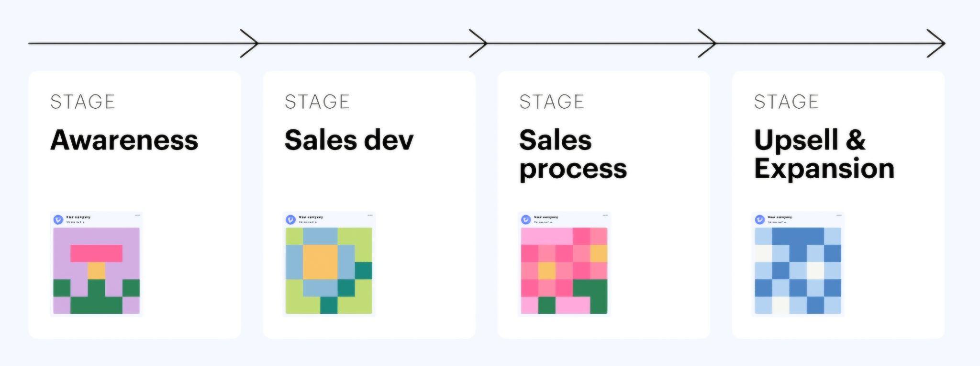Select the Upsell & Expansion heading
The image size is (980, 366).
[824, 154]
